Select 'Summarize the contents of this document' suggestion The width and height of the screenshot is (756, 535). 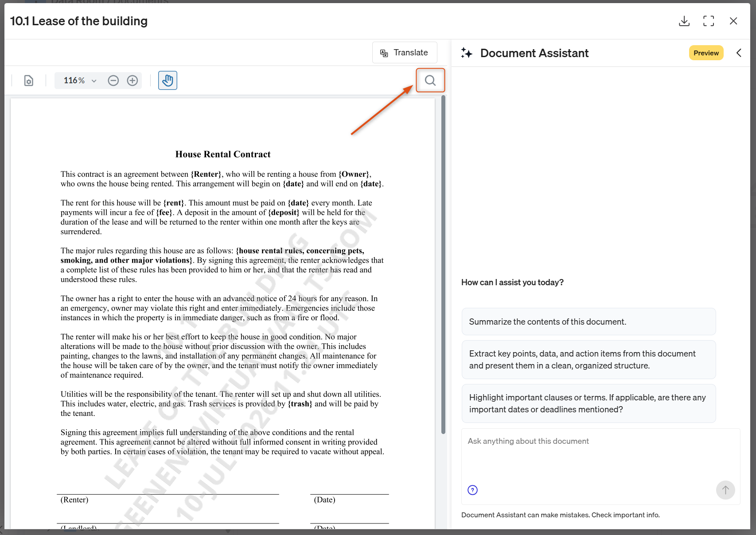click(x=588, y=322)
